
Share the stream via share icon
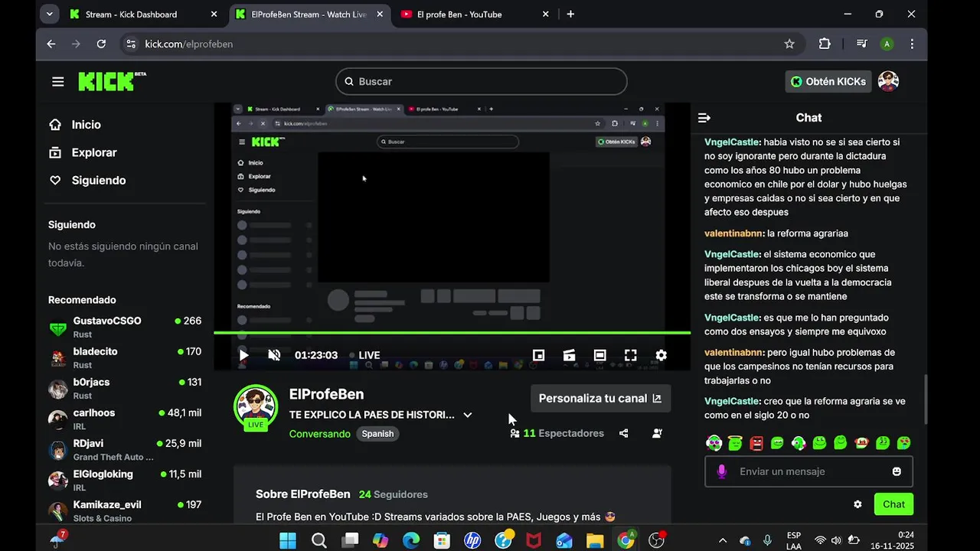tap(624, 433)
